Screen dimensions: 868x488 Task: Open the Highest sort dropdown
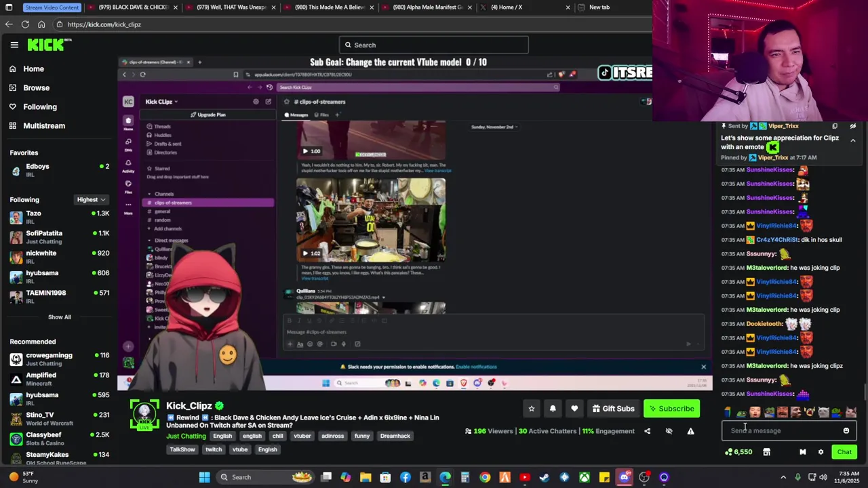[x=92, y=200]
